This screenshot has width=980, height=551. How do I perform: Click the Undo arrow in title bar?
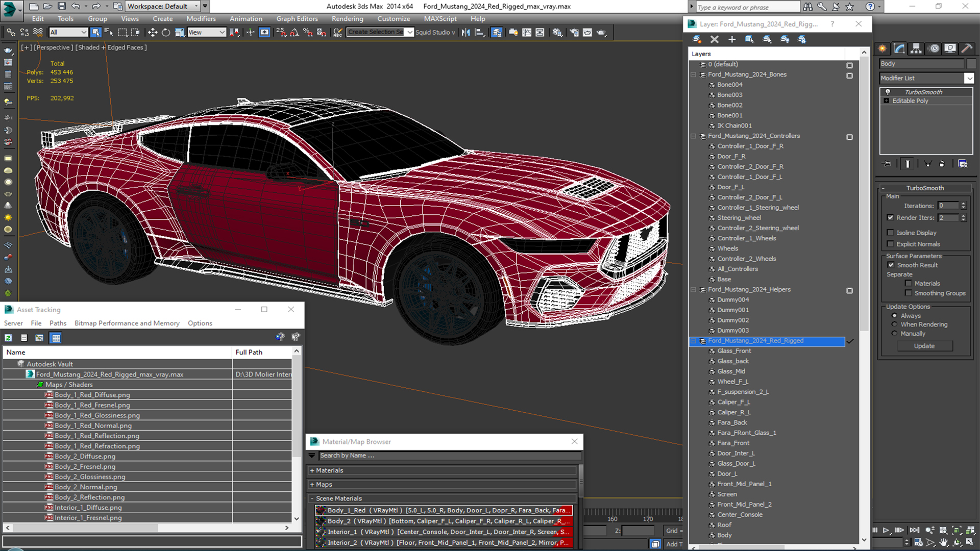click(x=76, y=6)
